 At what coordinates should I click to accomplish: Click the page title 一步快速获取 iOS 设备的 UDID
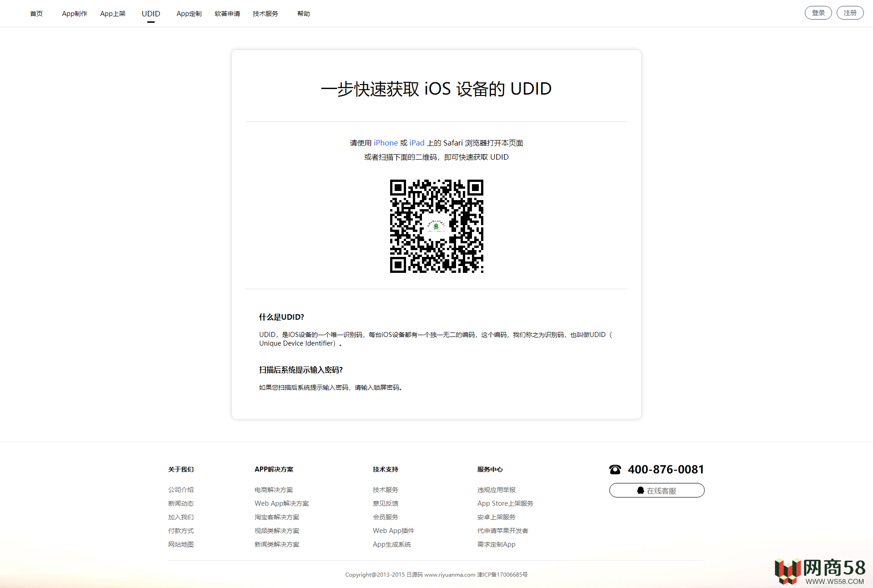click(436, 89)
